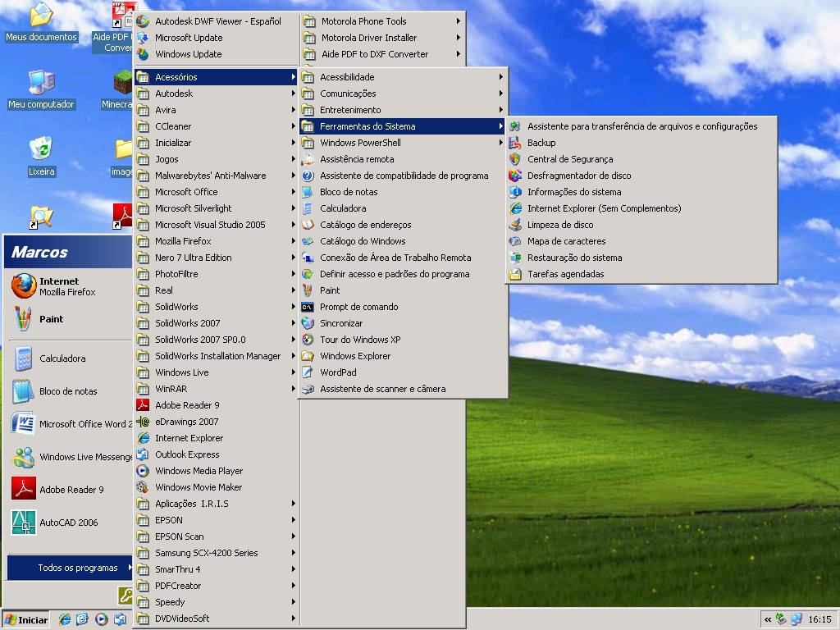Open Assistente para transferência de arquivos e configurações
This screenshot has width=840, height=630.
tap(641, 126)
